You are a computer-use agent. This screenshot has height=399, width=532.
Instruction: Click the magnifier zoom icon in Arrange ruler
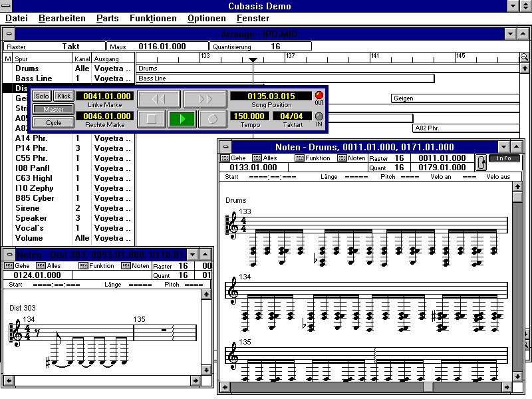tap(524, 58)
